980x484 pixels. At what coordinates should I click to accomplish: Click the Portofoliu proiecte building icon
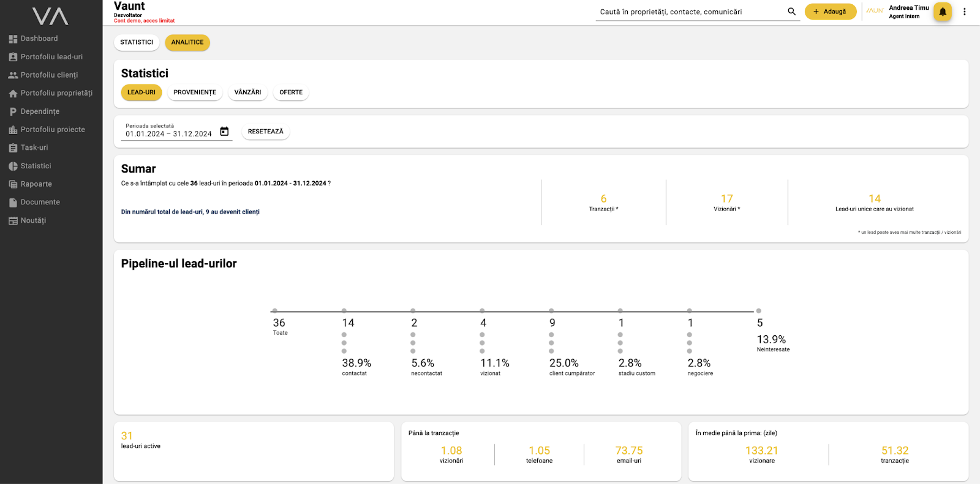[x=13, y=130]
